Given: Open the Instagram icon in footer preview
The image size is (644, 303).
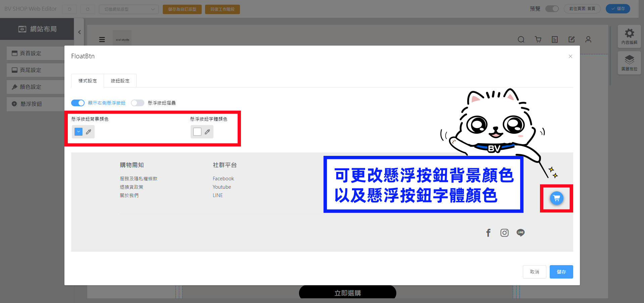Looking at the screenshot, I should [x=504, y=233].
